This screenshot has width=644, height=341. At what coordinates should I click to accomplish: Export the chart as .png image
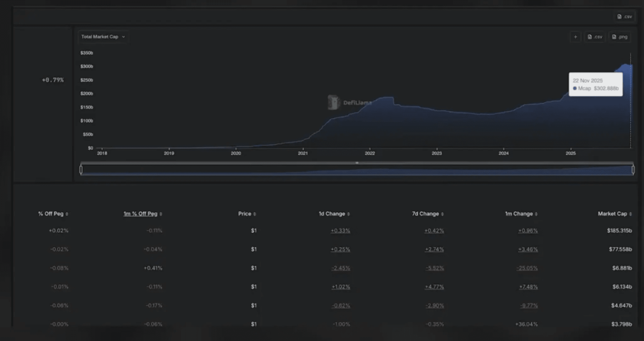(x=619, y=37)
